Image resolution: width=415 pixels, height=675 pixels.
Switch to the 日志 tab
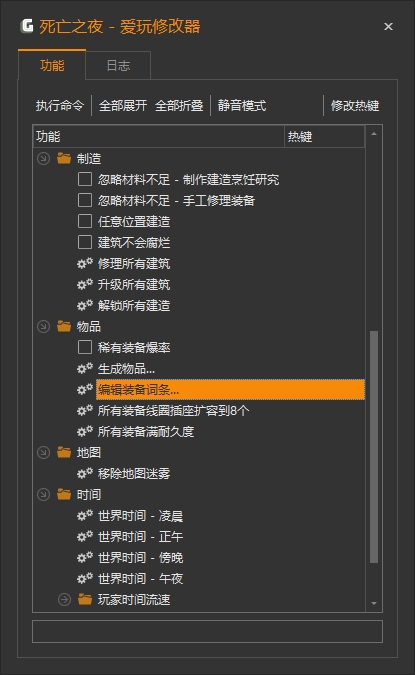pyautogui.click(x=118, y=65)
